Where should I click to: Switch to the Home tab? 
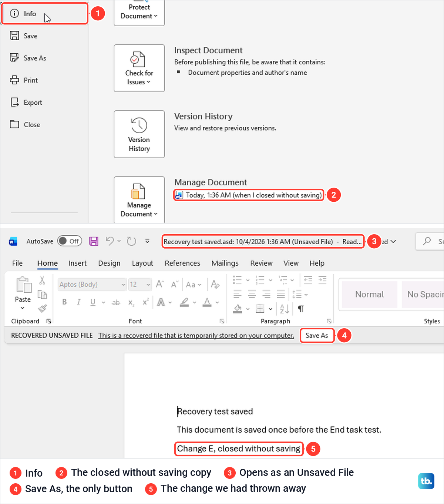click(47, 263)
